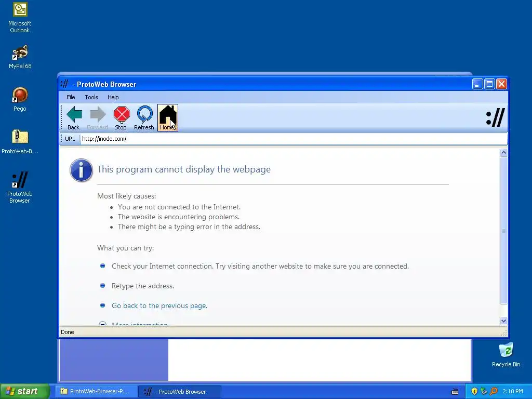Select the Pego desktop shortcut
This screenshot has height=399, width=532.
click(x=20, y=99)
